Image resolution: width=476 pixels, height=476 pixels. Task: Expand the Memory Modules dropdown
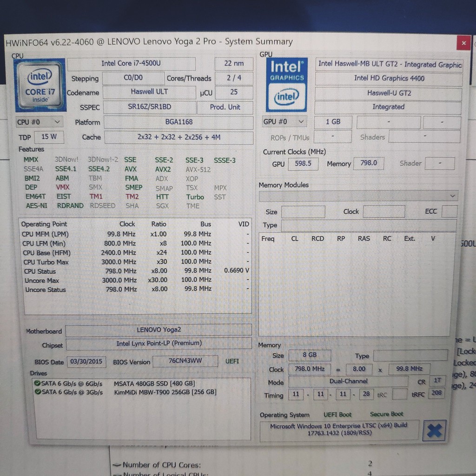click(x=358, y=196)
